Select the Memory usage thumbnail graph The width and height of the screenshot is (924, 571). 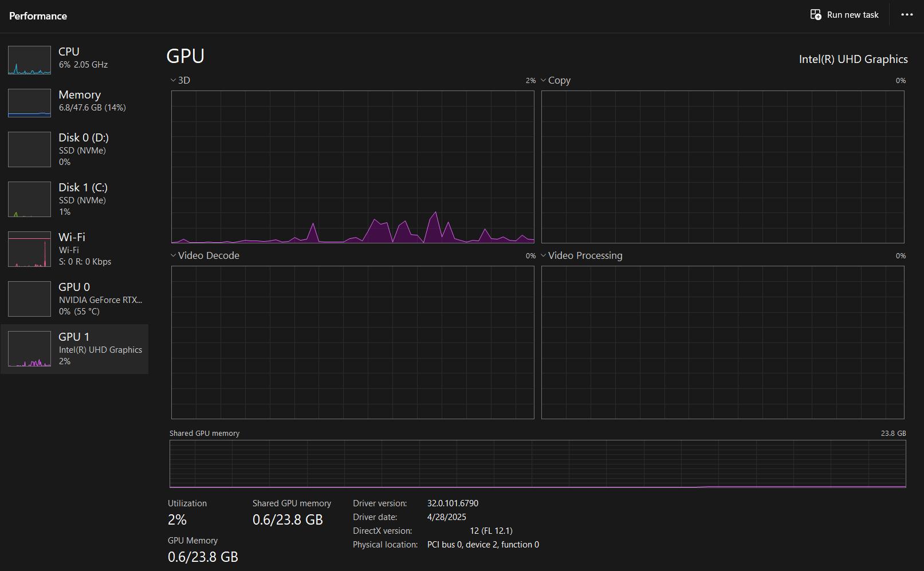[x=29, y=103]
